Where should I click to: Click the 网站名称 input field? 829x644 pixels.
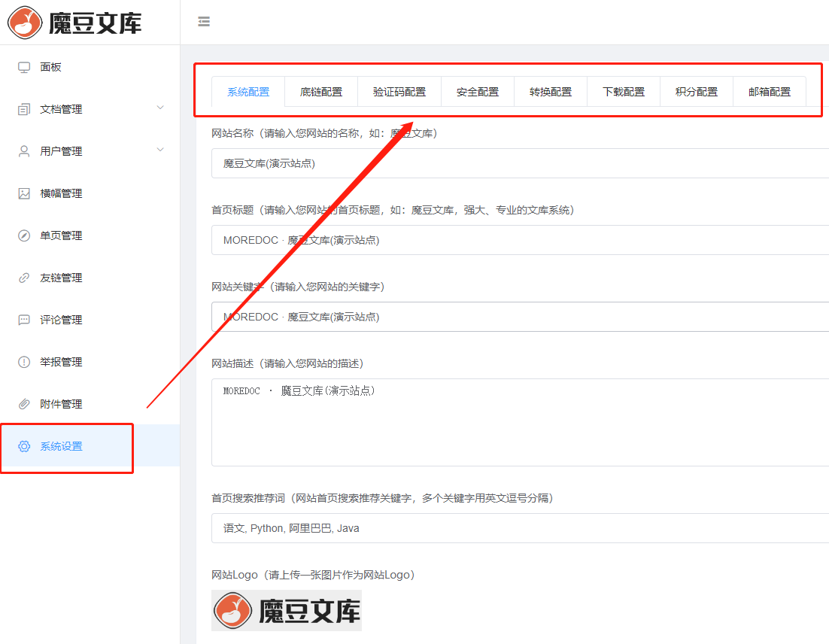pyautogui.click(x=521, y=163)
